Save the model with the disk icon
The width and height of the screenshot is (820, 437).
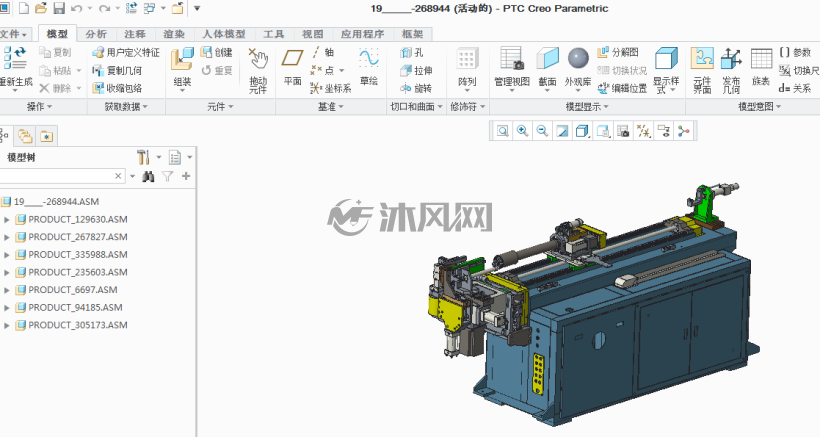(59, 8)
